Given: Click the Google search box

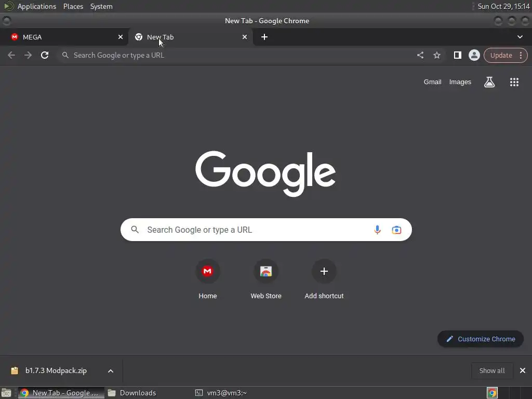Looking at the screenshot, I should pyautogui.click(x=266, y=230).
